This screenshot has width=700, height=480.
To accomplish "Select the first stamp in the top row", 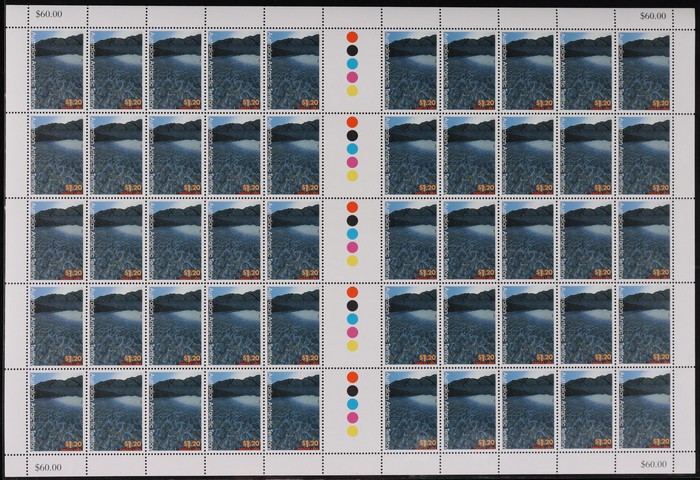I will tap(57, 70).
